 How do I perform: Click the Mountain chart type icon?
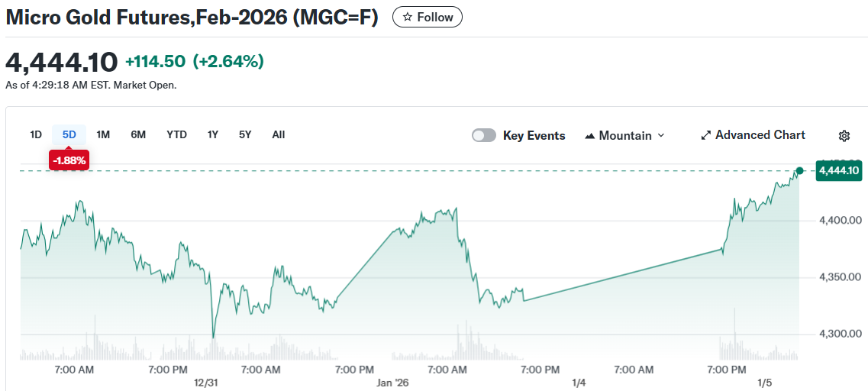589,136
